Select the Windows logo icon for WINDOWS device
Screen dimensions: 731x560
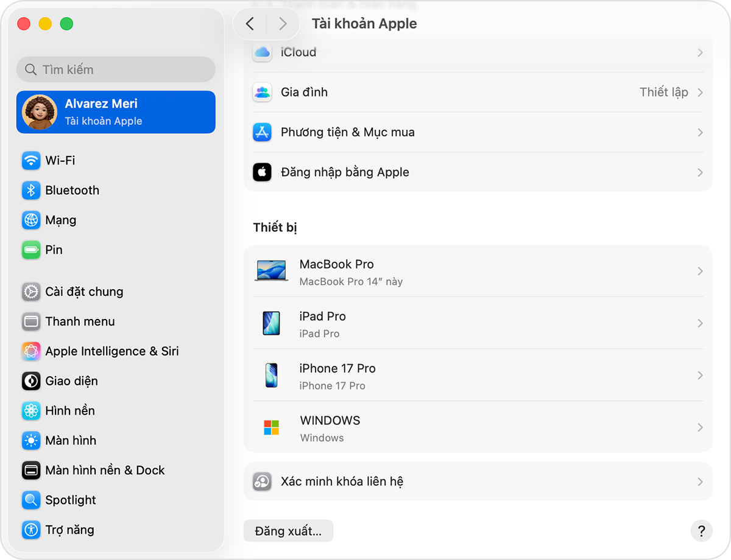[x=271, y=427]
